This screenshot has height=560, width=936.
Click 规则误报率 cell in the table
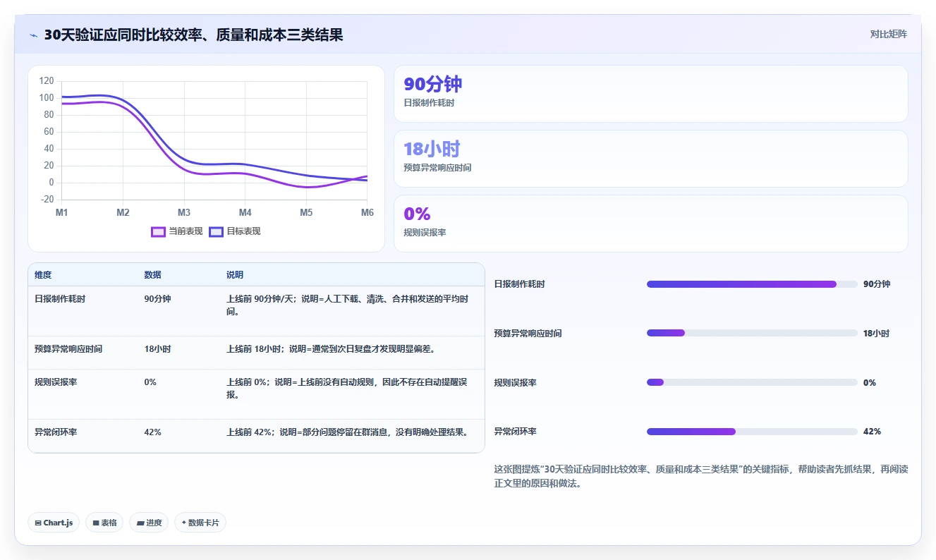(x=56, y=382)
